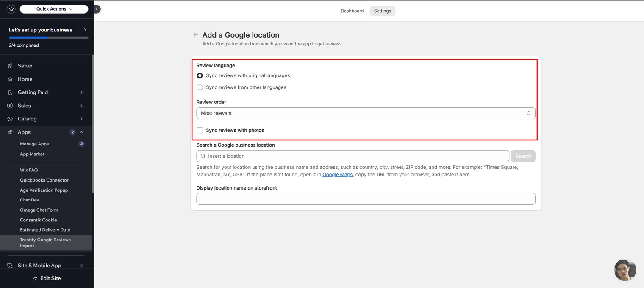This screenshot has width=644, height=288.
Task: Collapse the Apps section chevron
Action: (81, 132)
